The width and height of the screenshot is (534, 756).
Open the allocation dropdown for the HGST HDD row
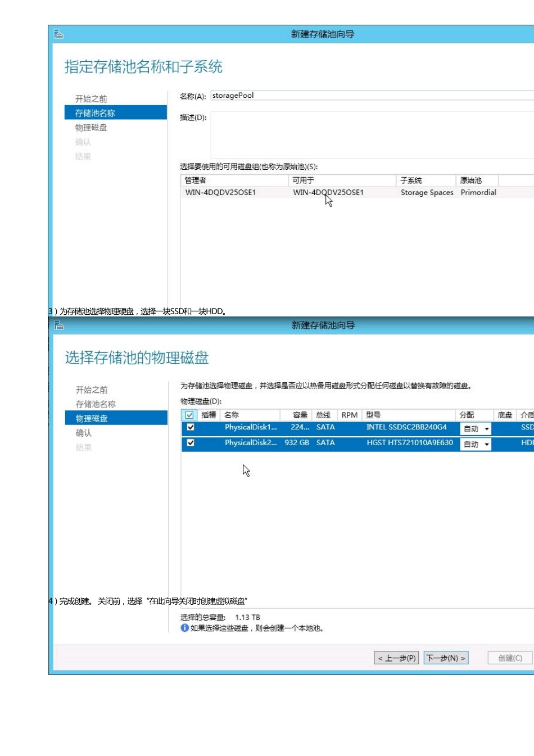tap(476, 444)
